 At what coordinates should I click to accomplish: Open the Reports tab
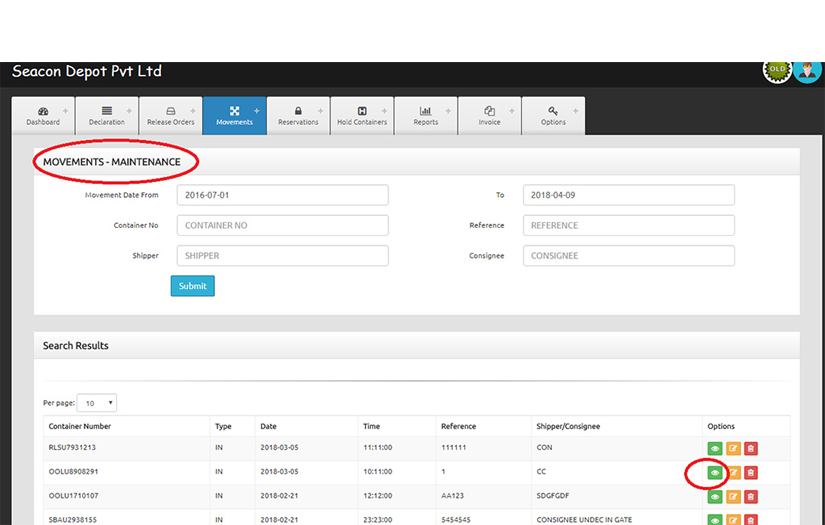[x=426, y=116]
